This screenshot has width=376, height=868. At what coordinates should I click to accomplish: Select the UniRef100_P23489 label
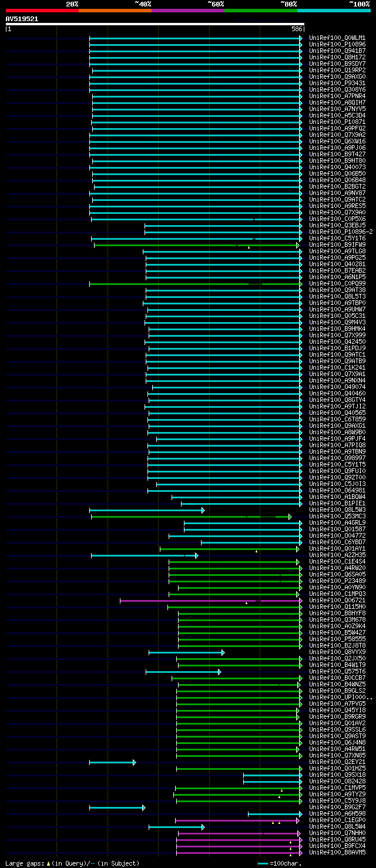(337, 581)
